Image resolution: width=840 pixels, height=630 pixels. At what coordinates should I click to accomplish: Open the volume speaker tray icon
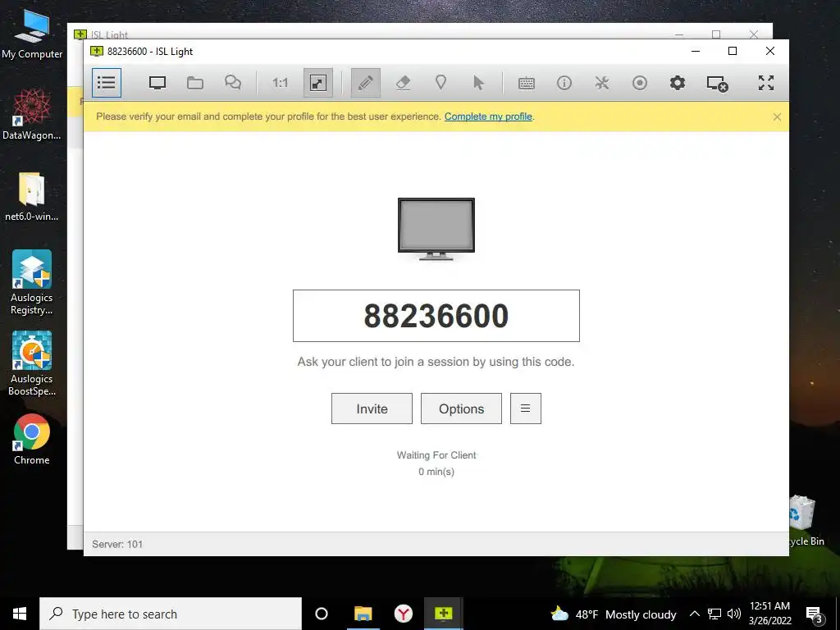734,614
